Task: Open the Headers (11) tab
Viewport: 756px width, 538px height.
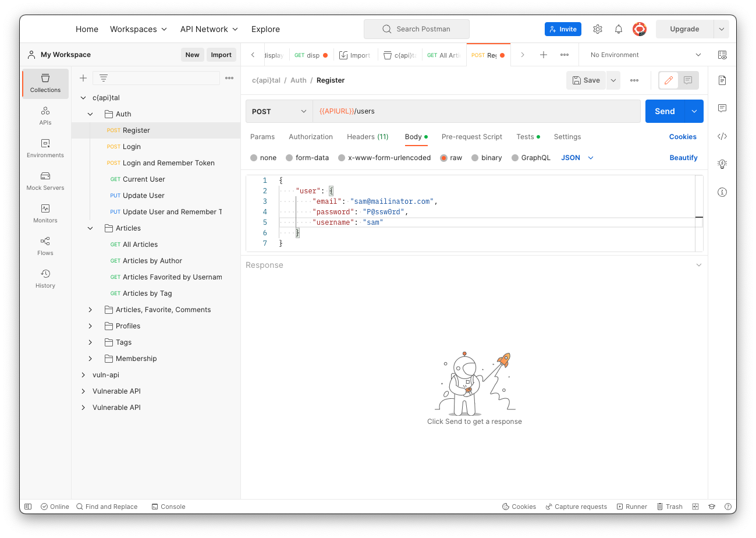Action: (x=368, y=137)
